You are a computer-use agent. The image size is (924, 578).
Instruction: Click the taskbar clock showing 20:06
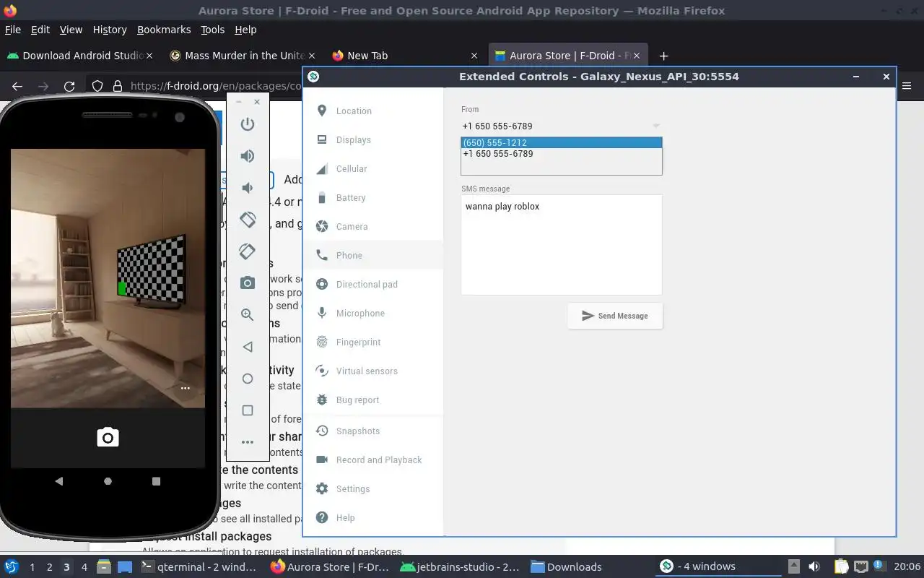point(907,566)
